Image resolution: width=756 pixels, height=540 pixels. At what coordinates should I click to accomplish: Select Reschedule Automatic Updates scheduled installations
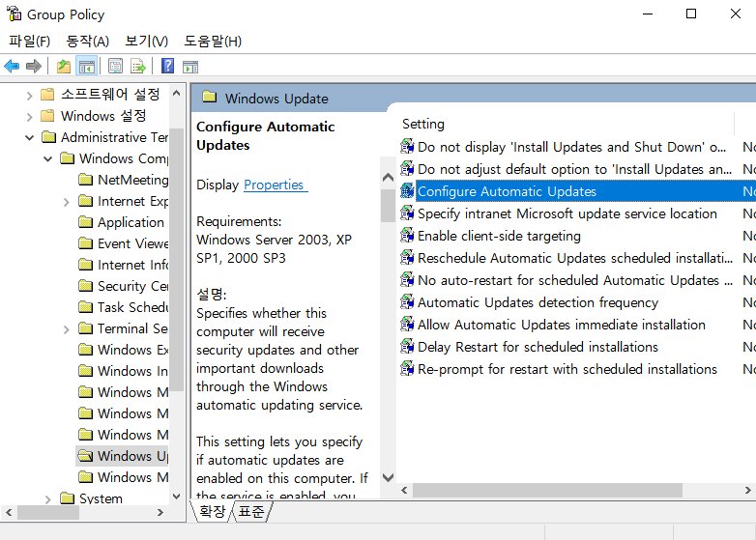[574, 258]
